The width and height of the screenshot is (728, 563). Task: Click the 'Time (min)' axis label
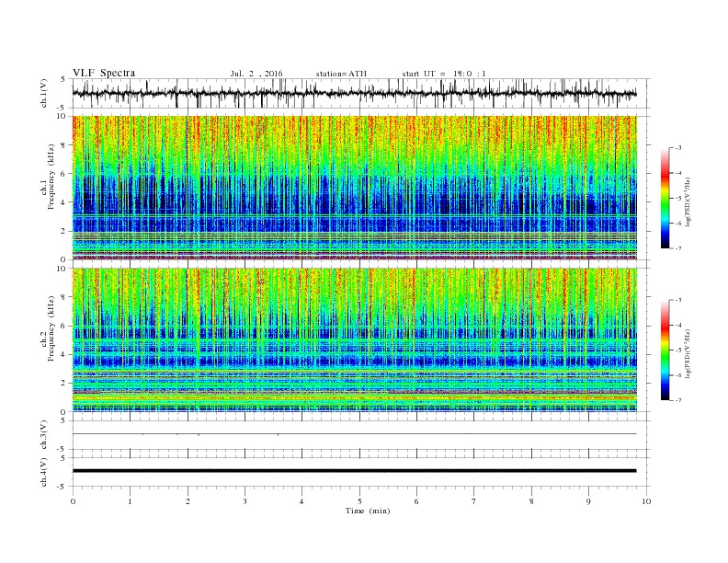368,511
